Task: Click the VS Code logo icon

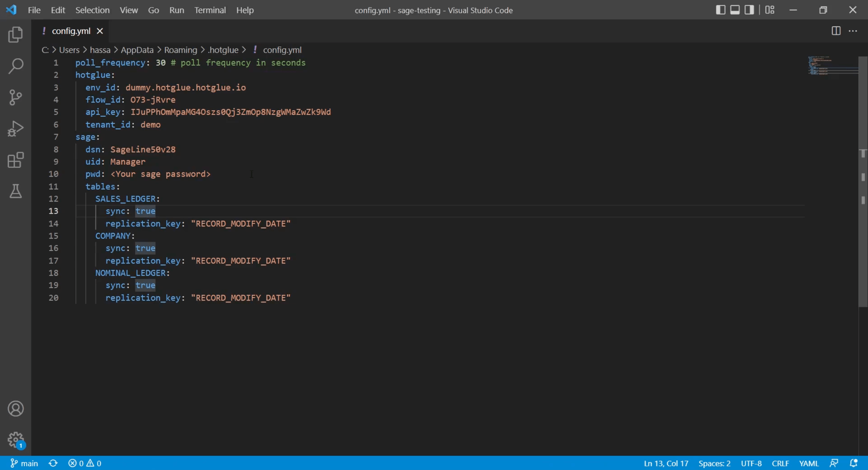Action: tap(11, 10)
